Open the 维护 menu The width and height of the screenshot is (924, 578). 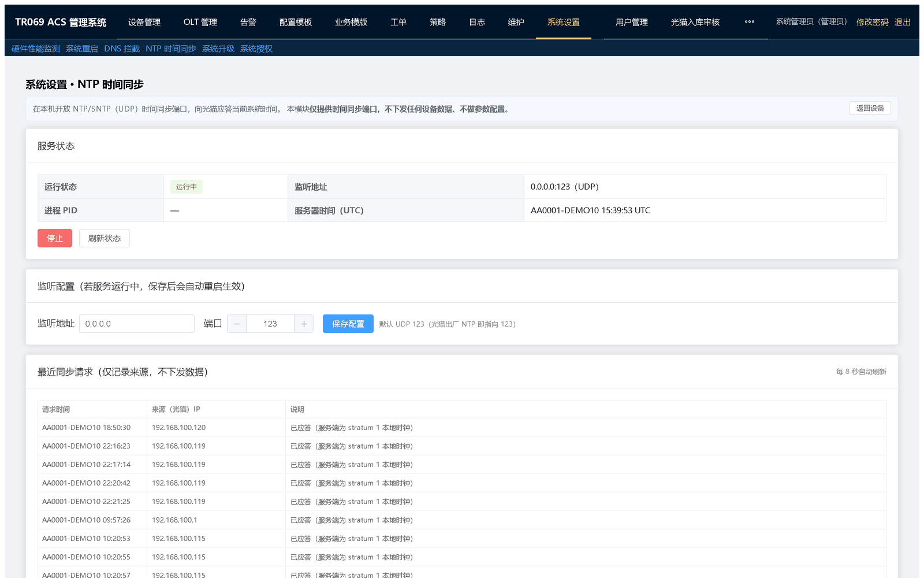pos(516,22)
